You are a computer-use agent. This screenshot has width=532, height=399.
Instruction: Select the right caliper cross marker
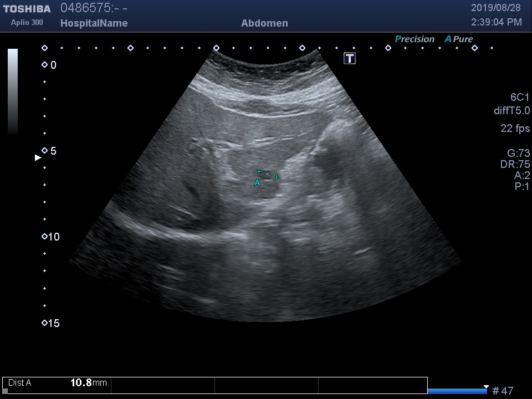(x=277, y=177)
